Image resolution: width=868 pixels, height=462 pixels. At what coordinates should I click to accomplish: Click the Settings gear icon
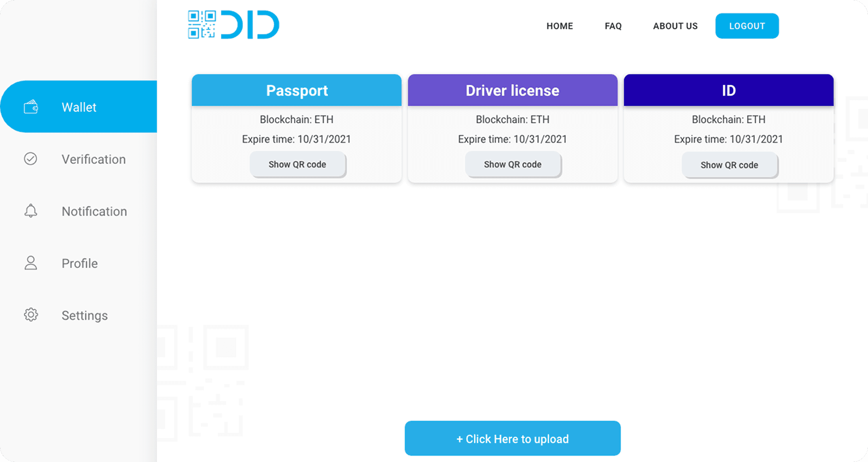(31, 315)
